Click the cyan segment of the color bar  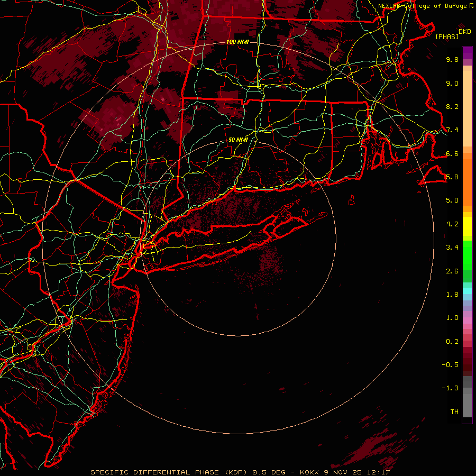click(x=467, y=291)
